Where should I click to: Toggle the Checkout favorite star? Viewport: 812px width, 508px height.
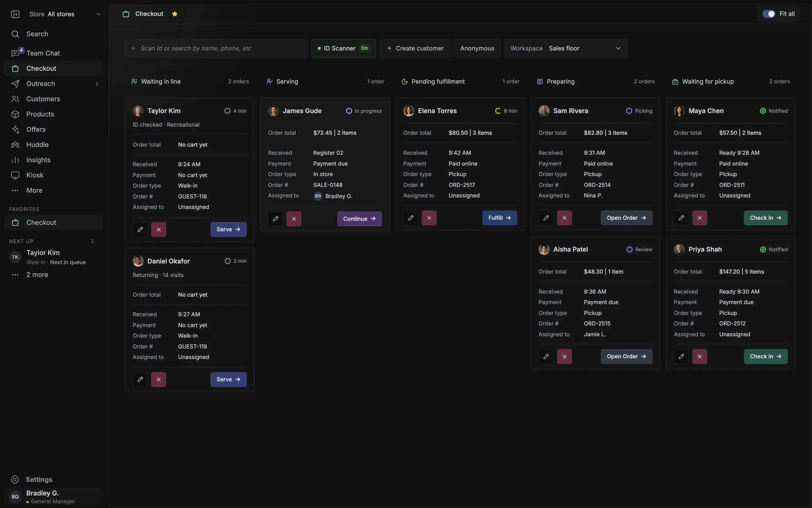coord(175,14)
